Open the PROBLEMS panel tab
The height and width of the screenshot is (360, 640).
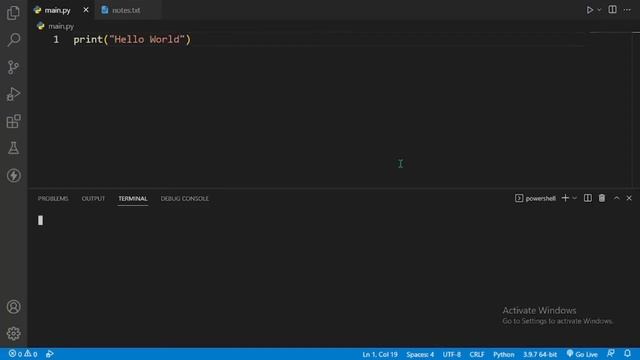click(53, 198)
